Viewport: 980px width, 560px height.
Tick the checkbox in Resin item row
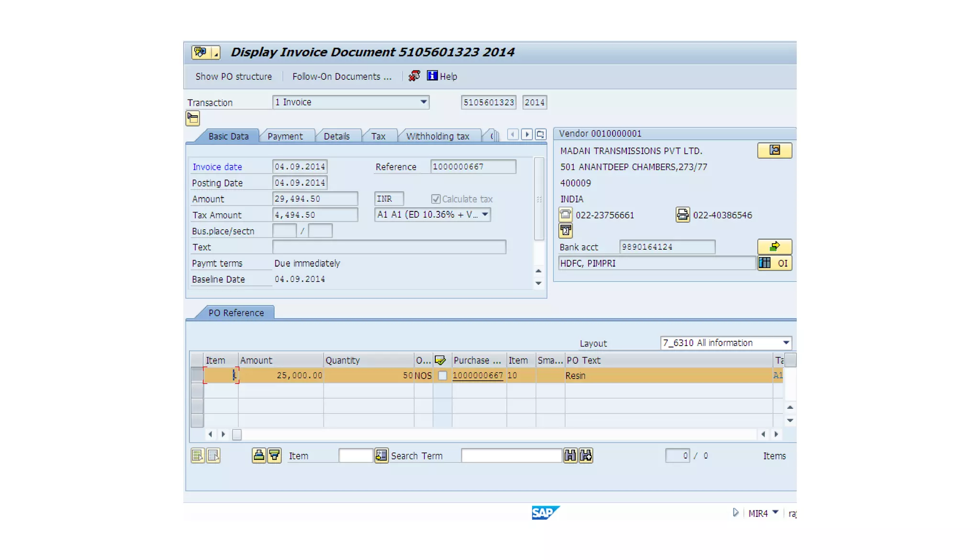443,375
